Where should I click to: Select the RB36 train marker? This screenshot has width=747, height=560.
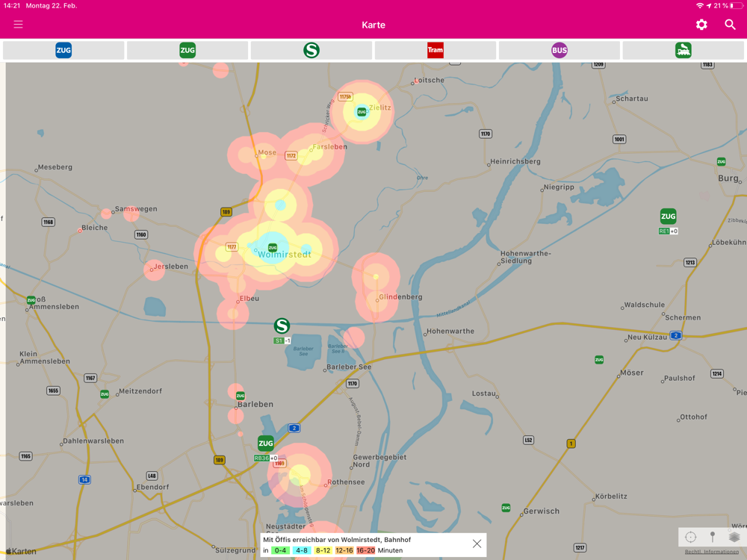[x=265, y=444]
